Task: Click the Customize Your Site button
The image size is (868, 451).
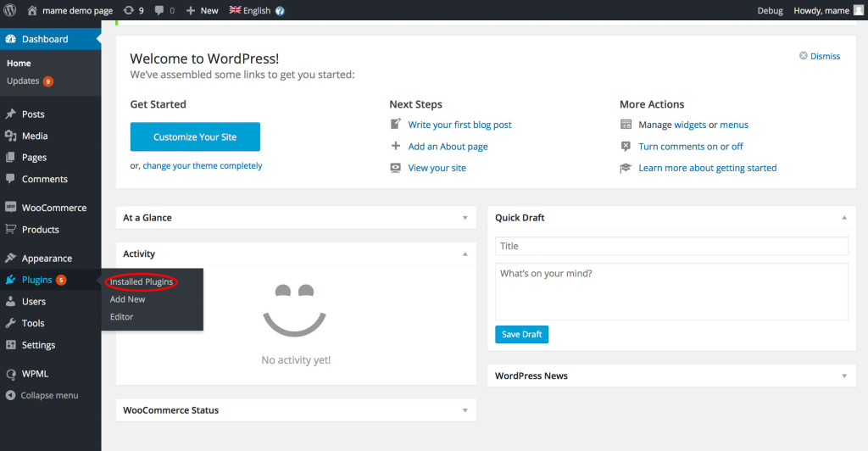Action: 195,136
